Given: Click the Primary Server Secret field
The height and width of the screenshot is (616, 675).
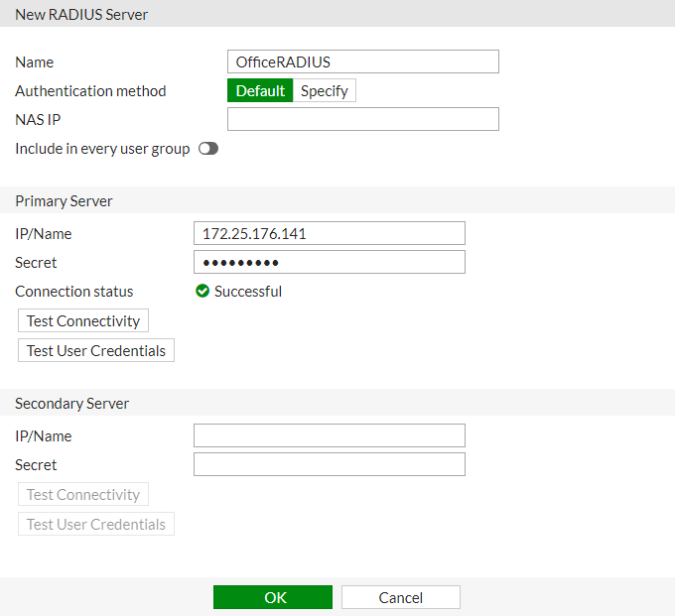Looking at the screenshot, I should pyautogui.click(x=330, y=263).
